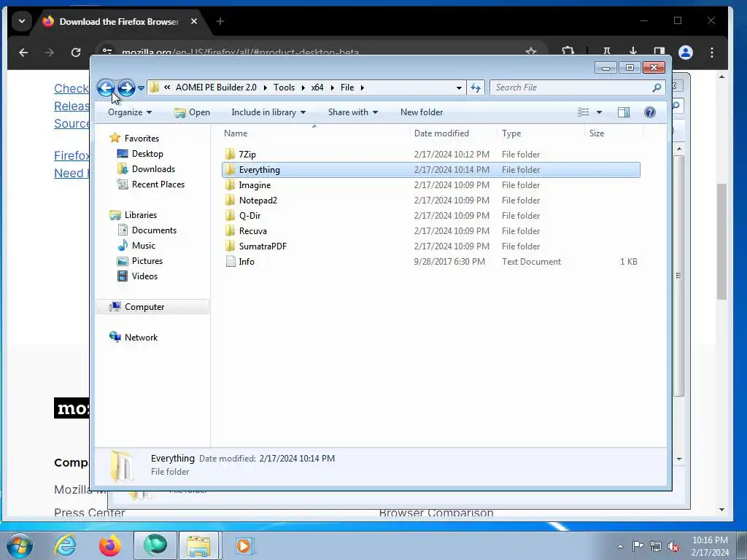Click the Search File input field
This screenshot has width=747, height=560.
click(x=571, y=87)
